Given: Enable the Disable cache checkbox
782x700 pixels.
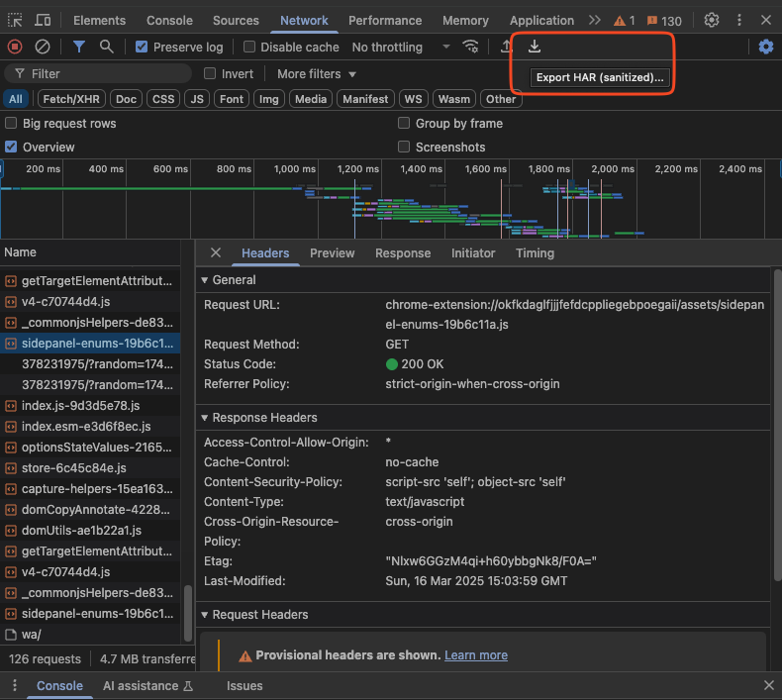Looking at the screenshot, I should [249, 47].
